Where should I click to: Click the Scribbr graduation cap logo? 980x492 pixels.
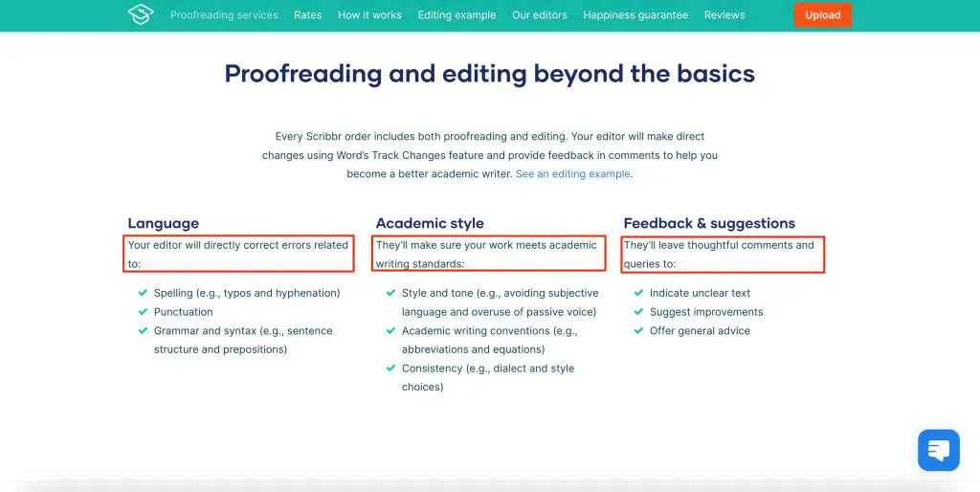[x=141, y=14]
